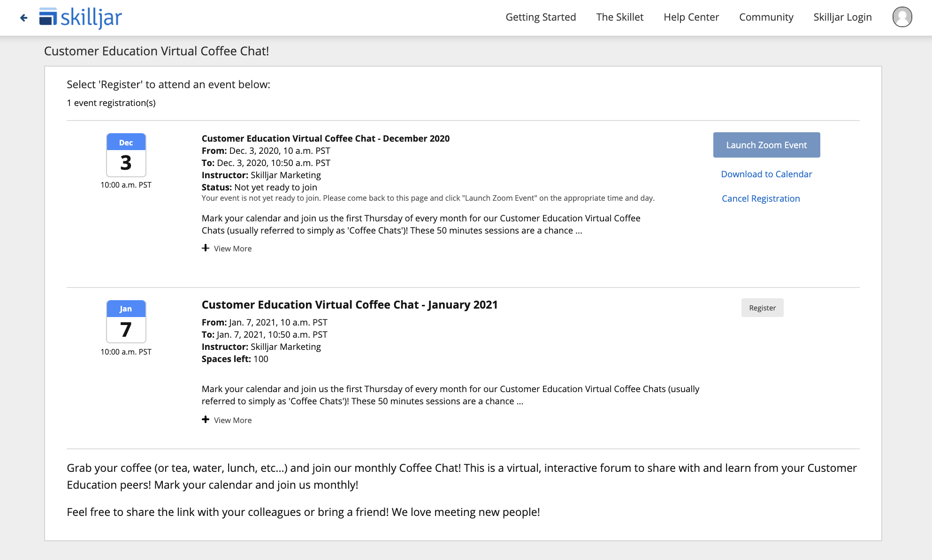Expand View More for December 2020 chat

[x=232, y=249]
